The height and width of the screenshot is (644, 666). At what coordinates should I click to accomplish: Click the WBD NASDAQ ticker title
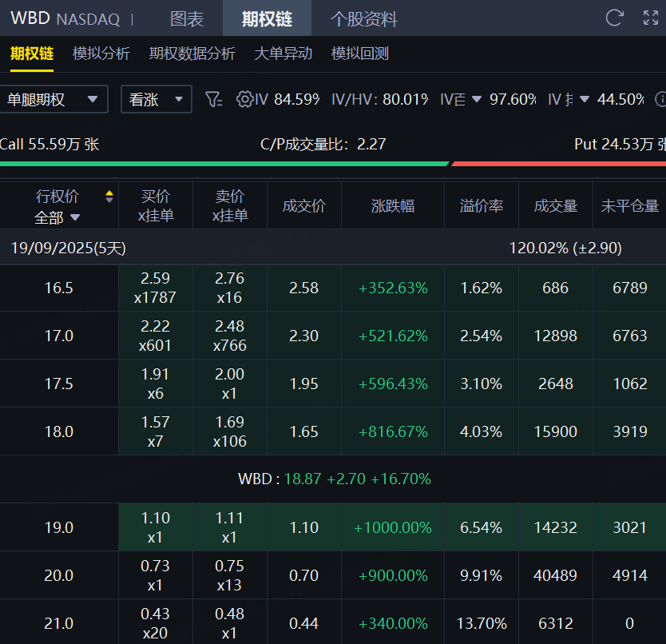click(x=65, y=18)
